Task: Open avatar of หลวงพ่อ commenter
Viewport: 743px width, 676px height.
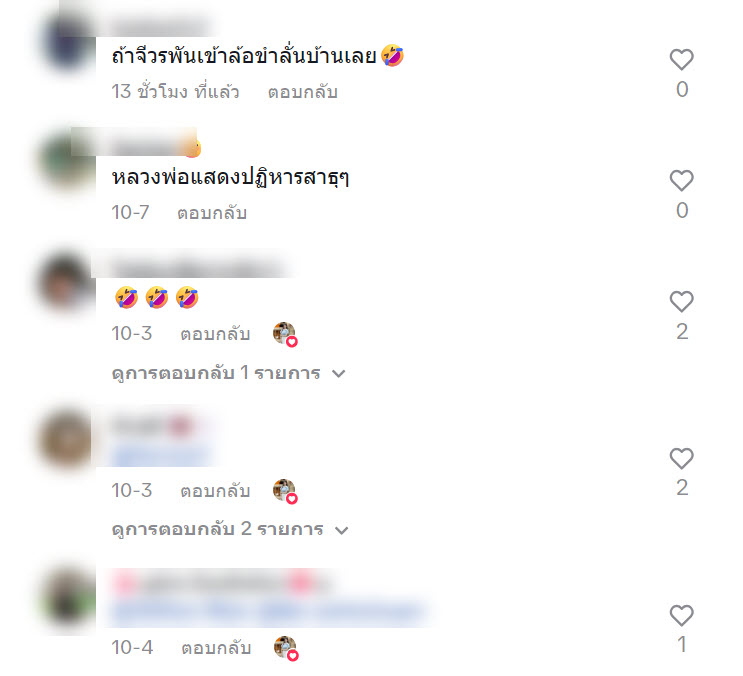Action: pos(67,161)
